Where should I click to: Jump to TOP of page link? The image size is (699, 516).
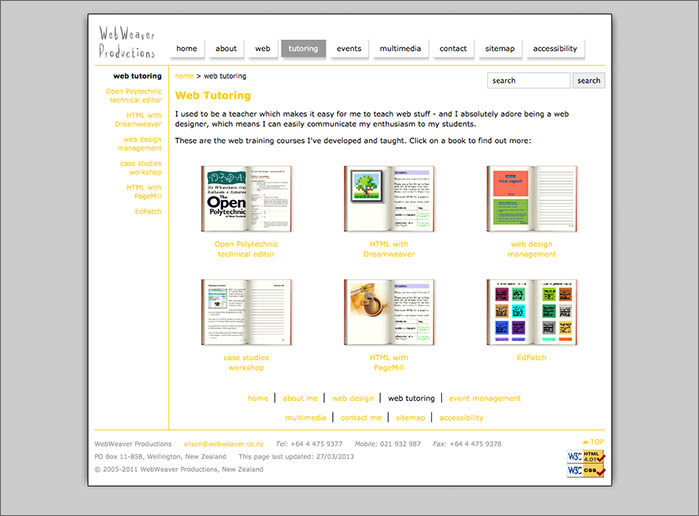593,442
